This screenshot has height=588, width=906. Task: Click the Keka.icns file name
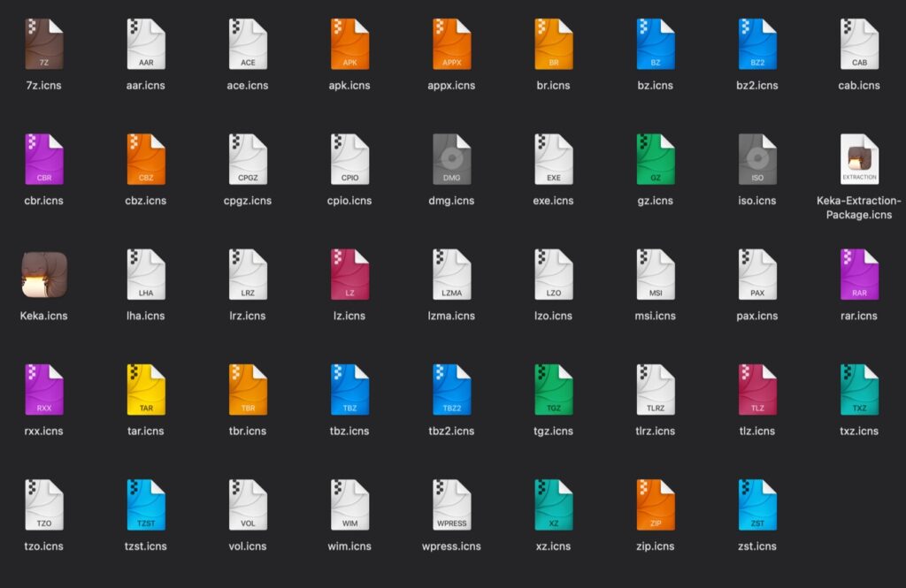coord(44,316)
